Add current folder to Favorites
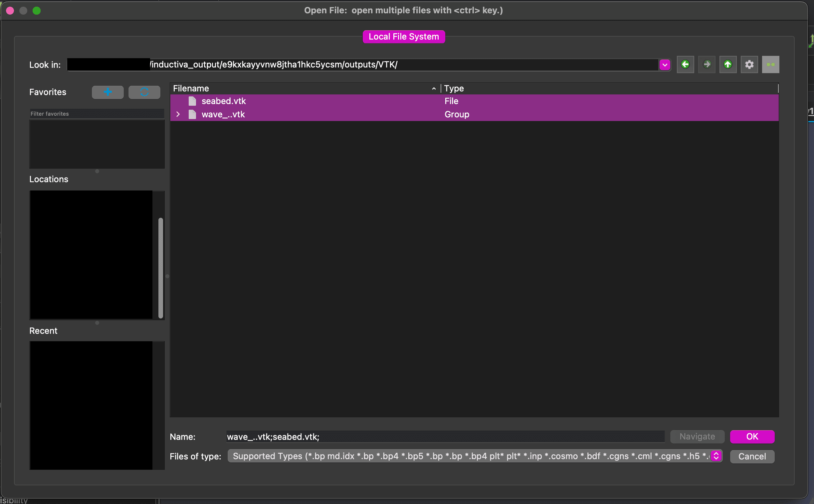814x504 pixels. coord(107,92)
